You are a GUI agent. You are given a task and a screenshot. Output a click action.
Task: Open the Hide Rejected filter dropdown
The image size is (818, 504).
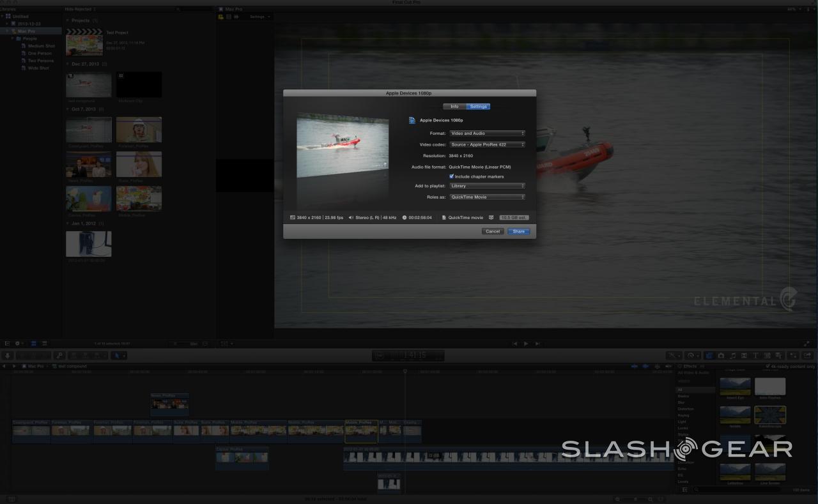point(81,10)
